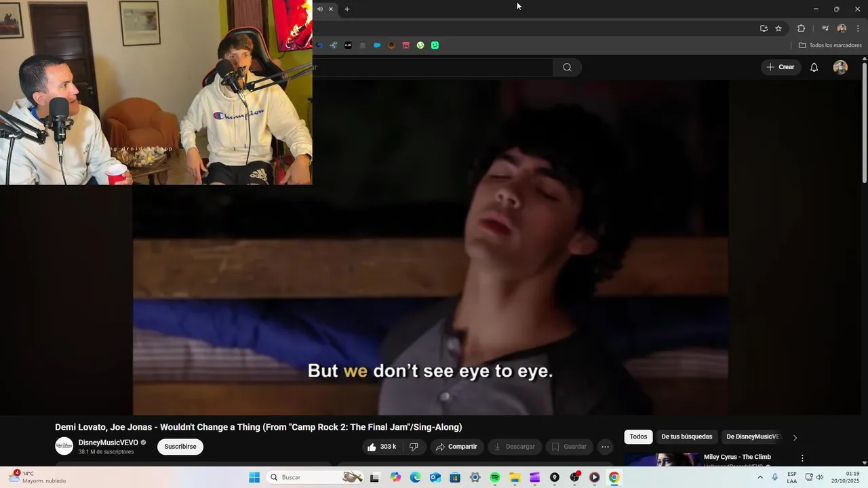Click the Compartir share button
Viewport: 868px width, 488px height.
(x=456, y=447)
